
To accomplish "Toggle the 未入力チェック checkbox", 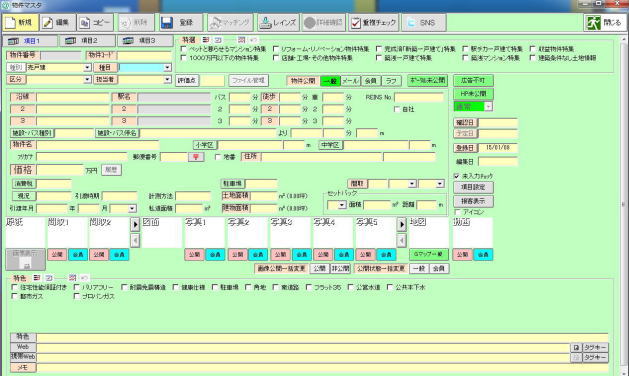I will coord(457,176).
